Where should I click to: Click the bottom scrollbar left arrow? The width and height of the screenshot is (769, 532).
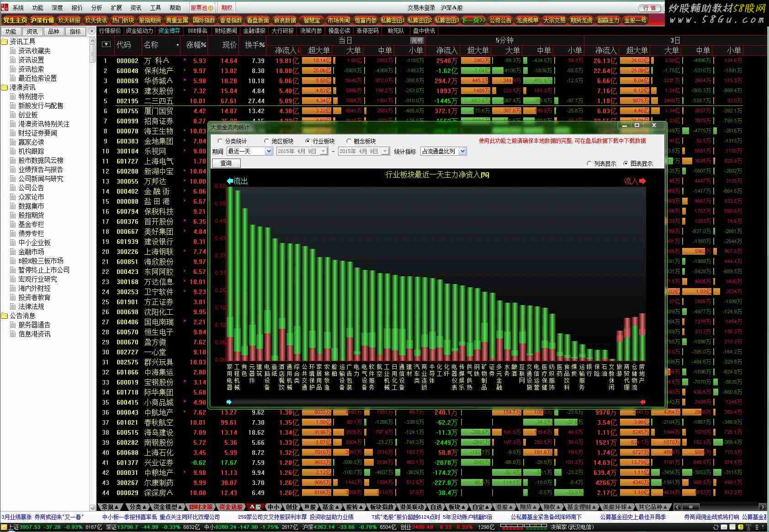pyautogui.click(x=677, y=507)
